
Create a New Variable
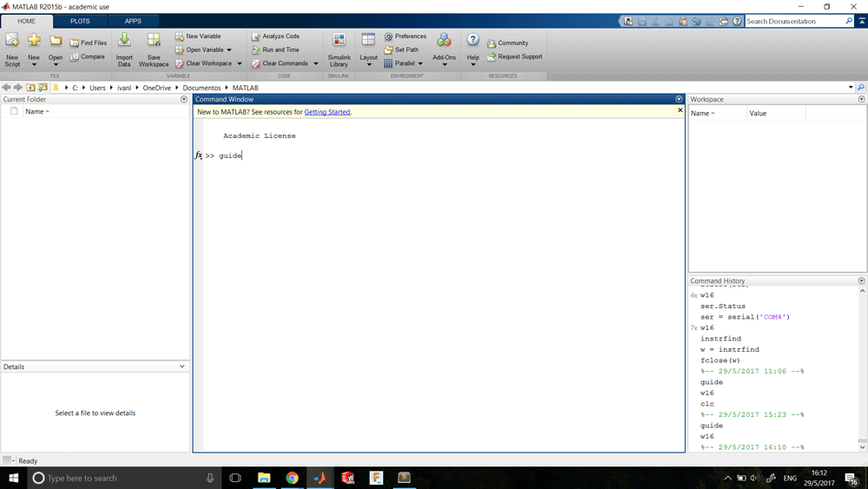coord(198,36)
